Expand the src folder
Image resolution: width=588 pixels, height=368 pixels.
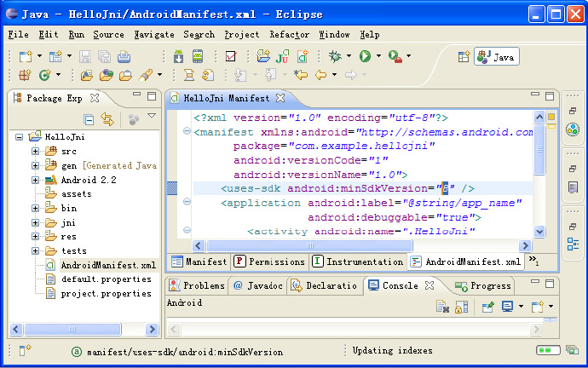point(35,152)
